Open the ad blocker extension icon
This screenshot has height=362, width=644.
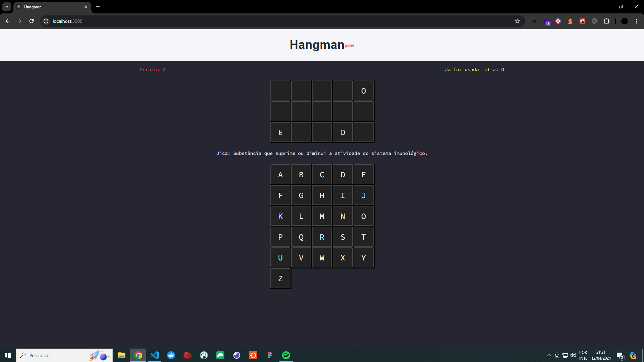click(558, 21)
